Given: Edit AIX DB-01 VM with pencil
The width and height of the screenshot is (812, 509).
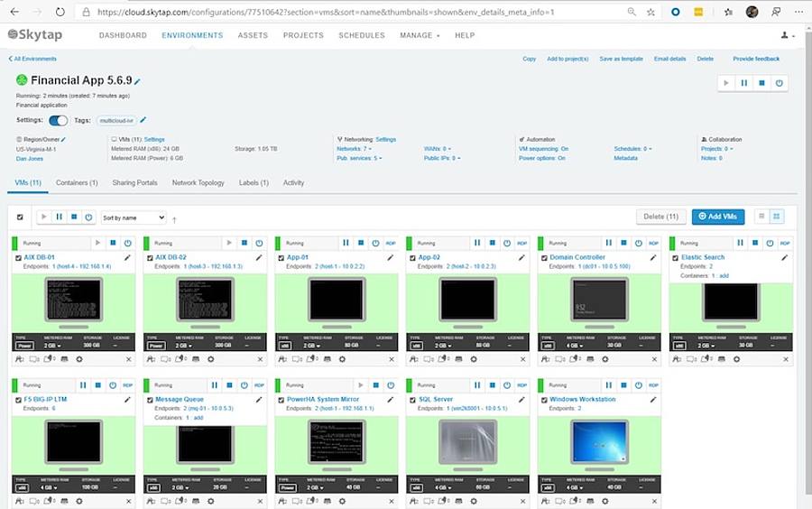Looking at the screenshot, I should click(127, 257).
